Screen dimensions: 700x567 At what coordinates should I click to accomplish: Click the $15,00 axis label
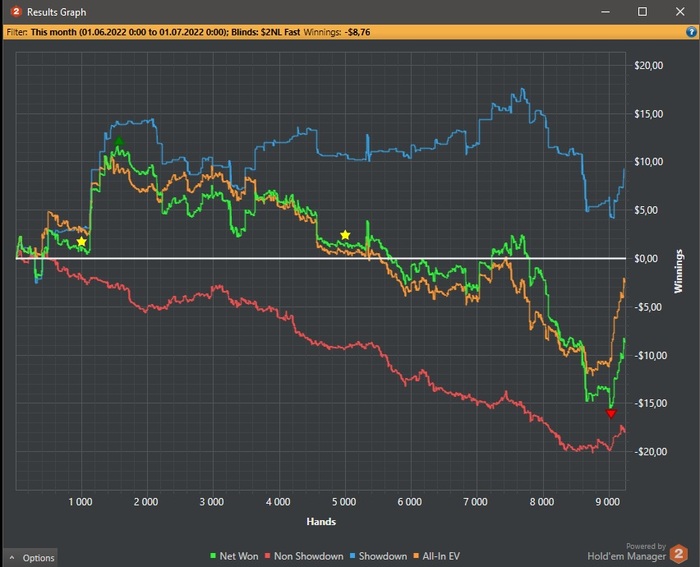(x=649, y=114)
